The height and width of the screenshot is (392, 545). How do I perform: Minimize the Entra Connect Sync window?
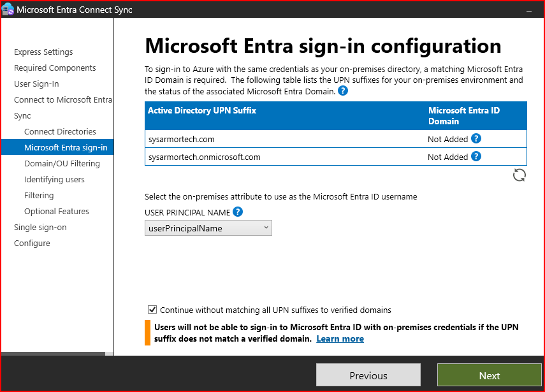point(528,11)
